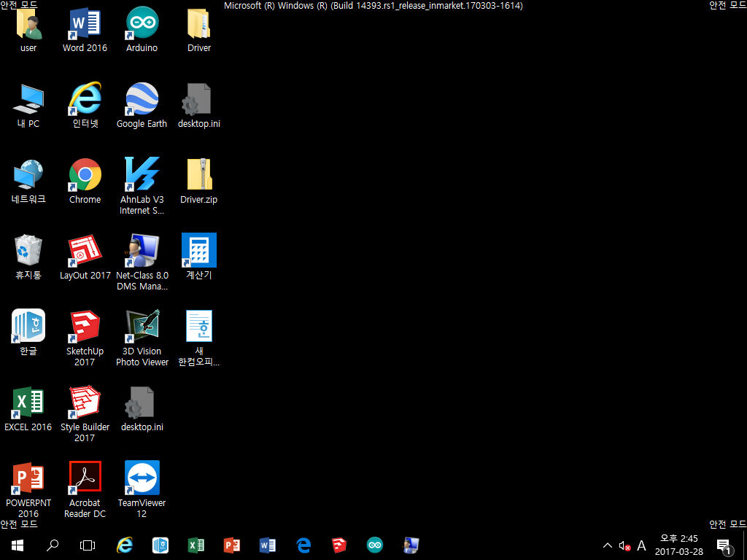The width and height of the screenshot is (747, 560).
Task: Launch Hangul from the taskbar
Action: pos(160,545)
